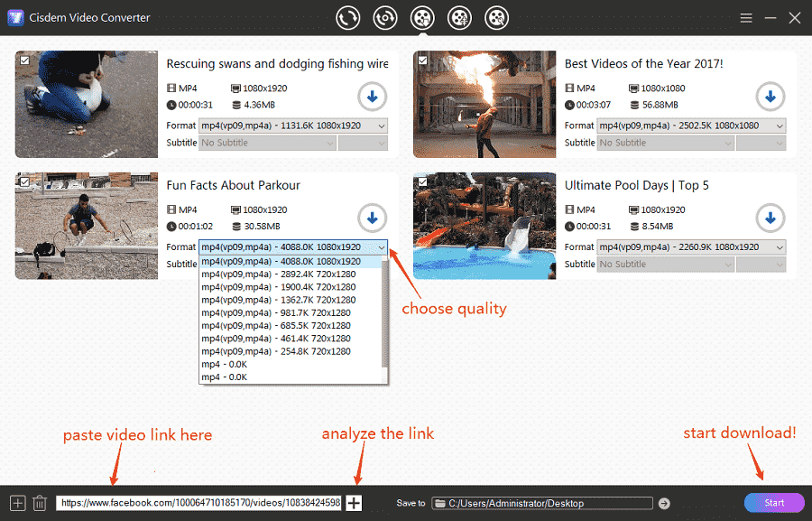The height and width of the screenshot is (521, 812).
Task: Click the '4.36MB' file size
Action: (x=260, y=105)
